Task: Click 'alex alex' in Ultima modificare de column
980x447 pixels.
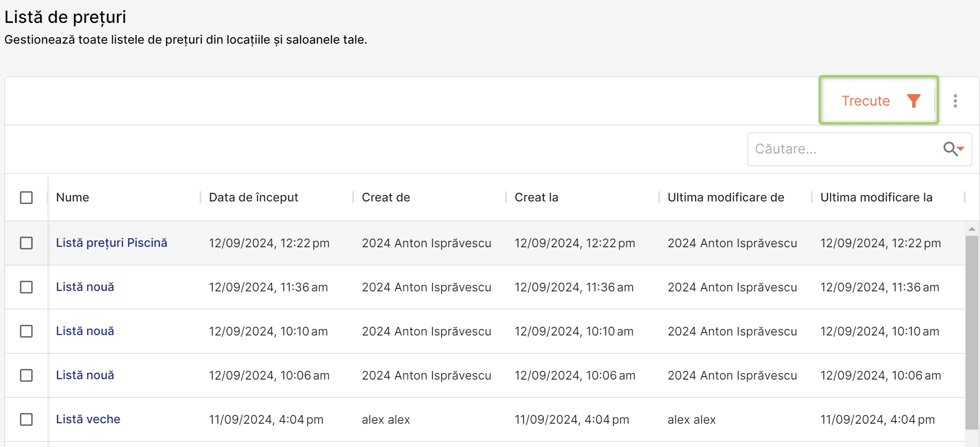Action: click(x=691, y=420)
